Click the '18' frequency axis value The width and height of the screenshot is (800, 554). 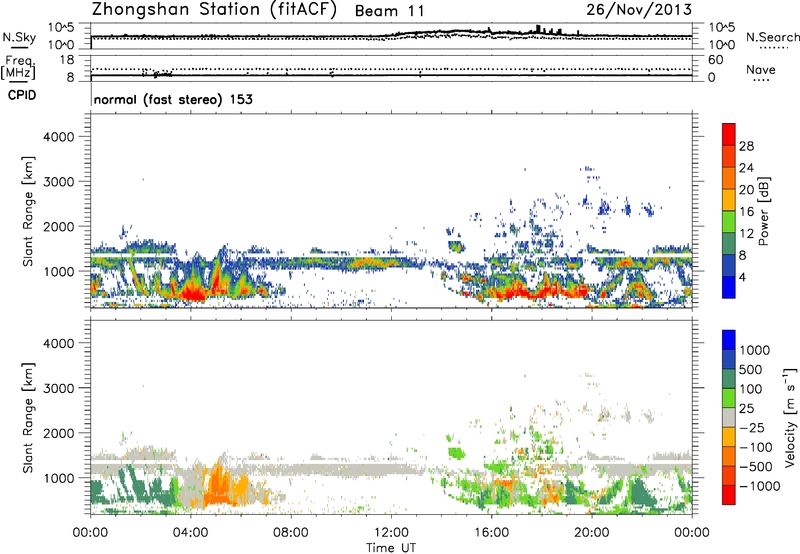(67, 60)
